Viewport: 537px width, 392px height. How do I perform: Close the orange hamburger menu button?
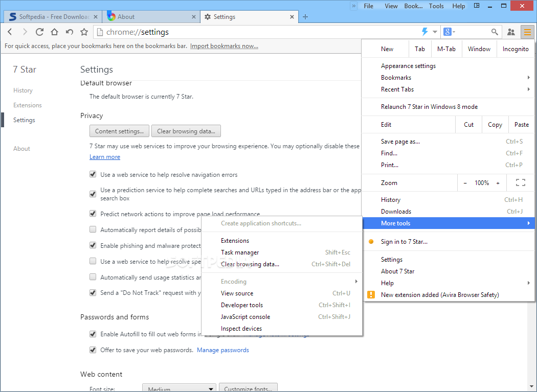pyautogui.click(x=527, y=32)
